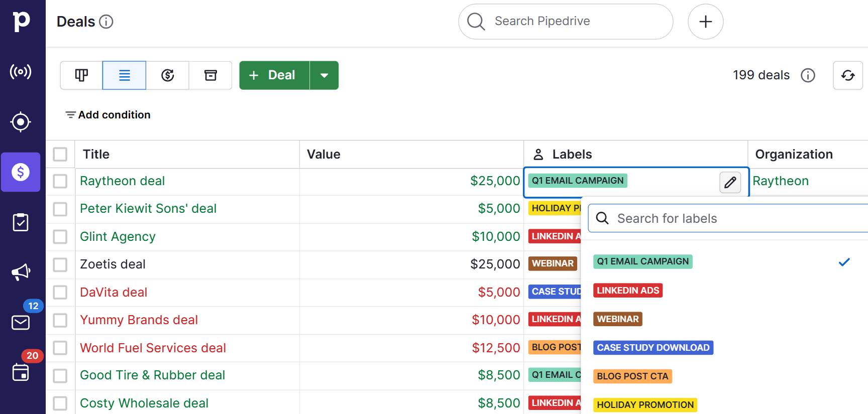Check the Glint Agency row checkbox
The image size is (868, 414).
(60, 237)
